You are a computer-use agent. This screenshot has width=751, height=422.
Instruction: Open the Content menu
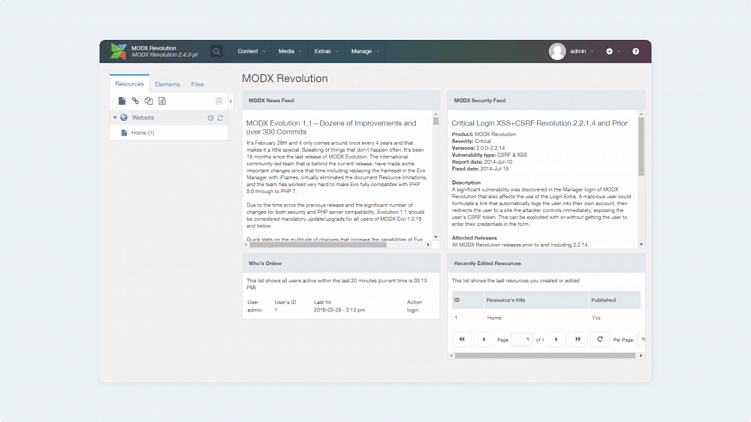point(251,51)
